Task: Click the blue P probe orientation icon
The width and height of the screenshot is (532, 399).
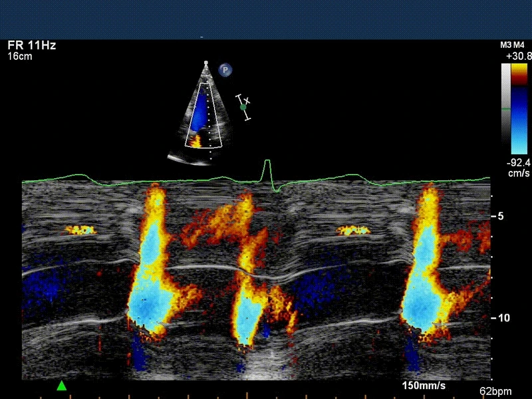Action: (225, 68)
